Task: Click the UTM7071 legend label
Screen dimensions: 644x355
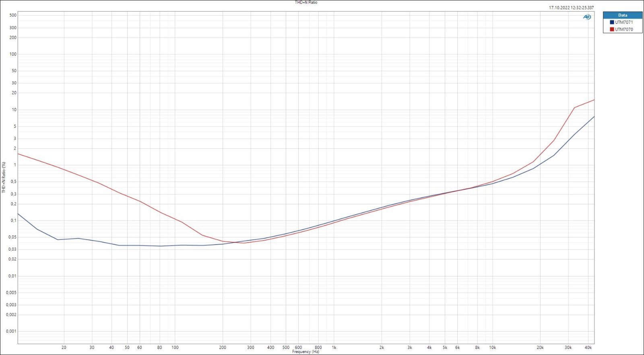Action: [x=624, y=22]
